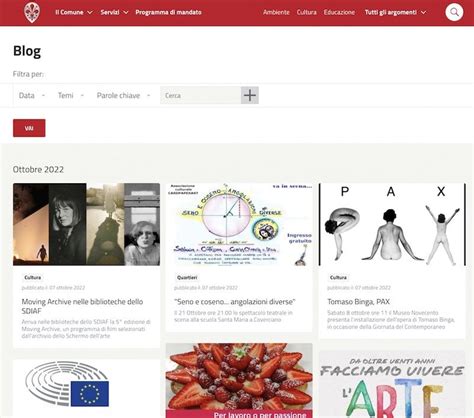Open the Tomaso Binga, PAX article
The width and height of the screenshot is (474, 418).
(358, 302)
